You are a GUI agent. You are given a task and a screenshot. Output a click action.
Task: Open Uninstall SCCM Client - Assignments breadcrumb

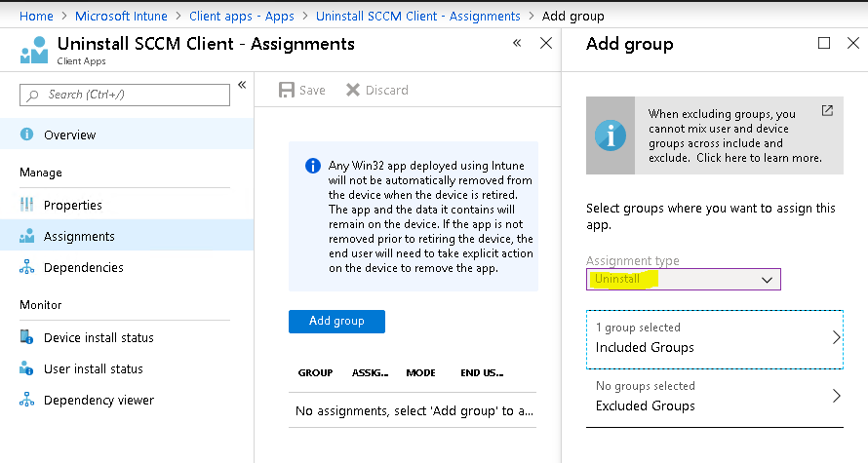tap(418, 16)
